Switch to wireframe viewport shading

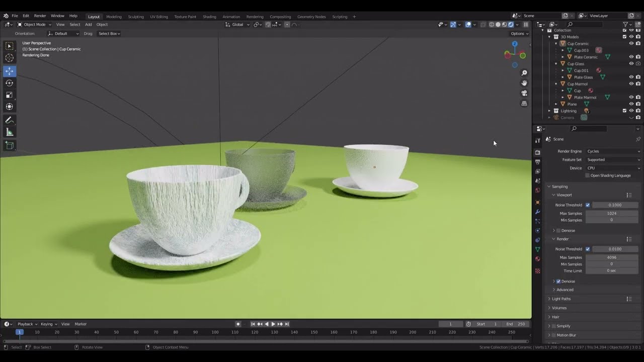492,25
